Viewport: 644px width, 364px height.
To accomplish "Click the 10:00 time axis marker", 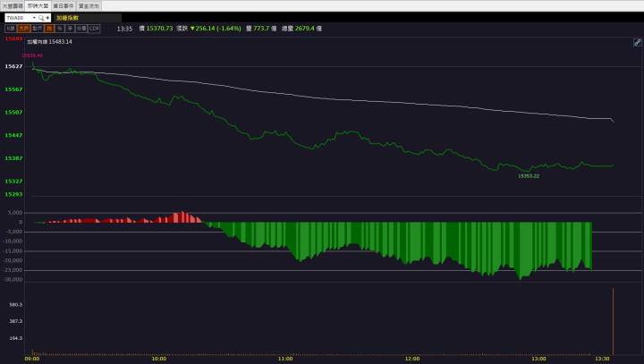I will [x=159, y=359].
